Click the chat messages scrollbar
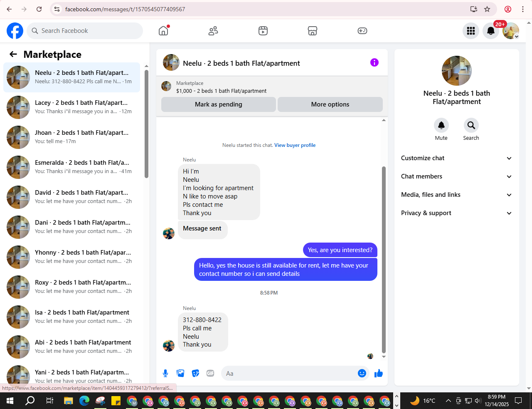The height and width of the screenshot is (409, 532). click(384, 260)
